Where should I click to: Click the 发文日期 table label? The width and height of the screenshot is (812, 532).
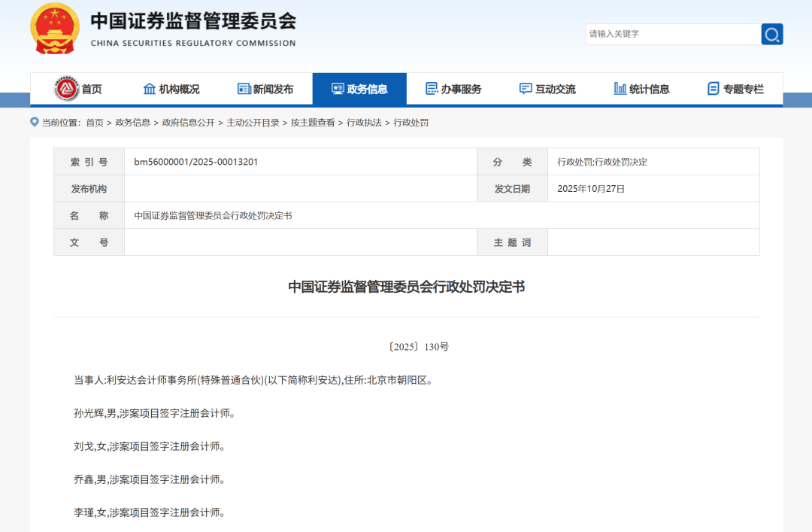pyautogui.click(x=512, y=189)
